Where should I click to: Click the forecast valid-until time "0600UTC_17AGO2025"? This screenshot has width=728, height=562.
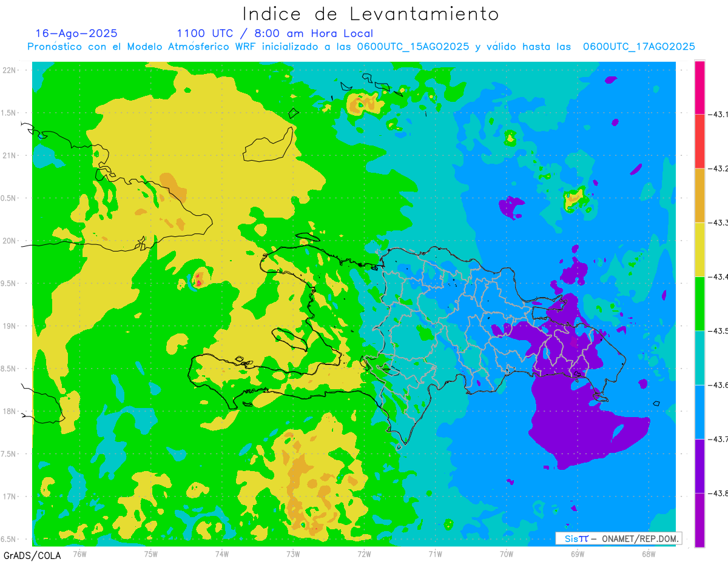point(639,47)
